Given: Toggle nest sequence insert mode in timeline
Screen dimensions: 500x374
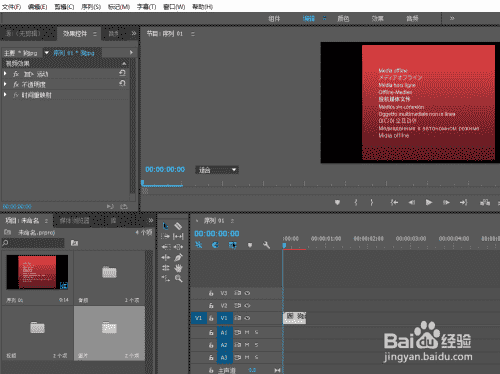Looking at the screenshot, I should pyautogui.click(x=199, y=245).
